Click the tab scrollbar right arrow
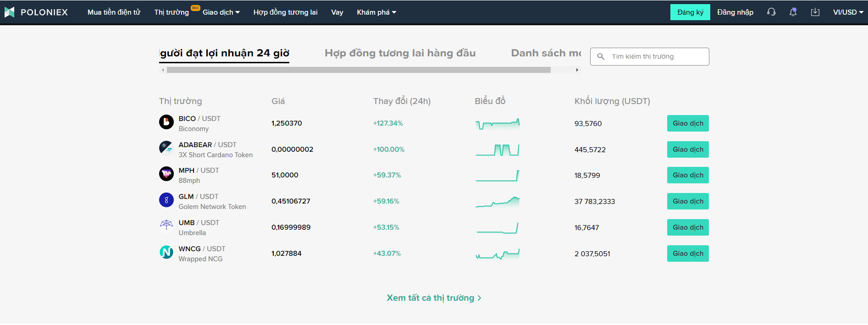 [x=577, y=70]
